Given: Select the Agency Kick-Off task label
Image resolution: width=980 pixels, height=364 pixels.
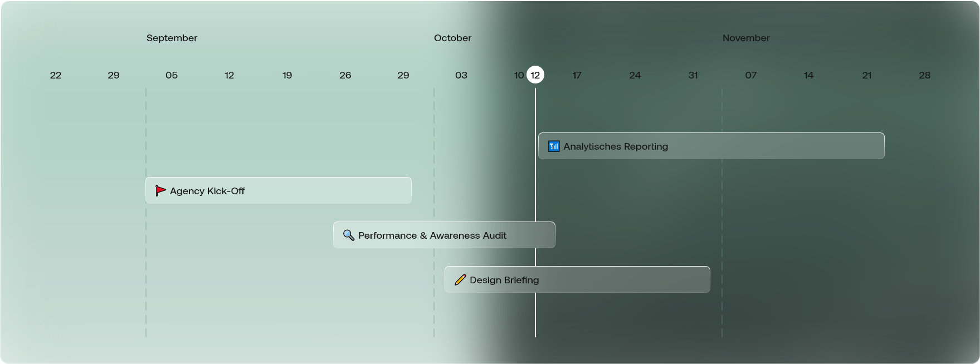Looking at the screenshot, I should tap(207, 191).
